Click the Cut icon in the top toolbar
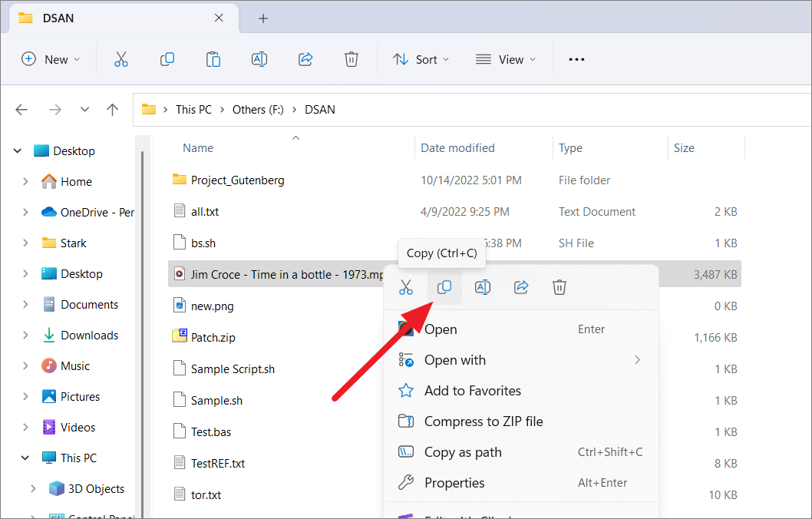Image resolution: width=812 pixels, height=519 pixels. pos(121,60)
